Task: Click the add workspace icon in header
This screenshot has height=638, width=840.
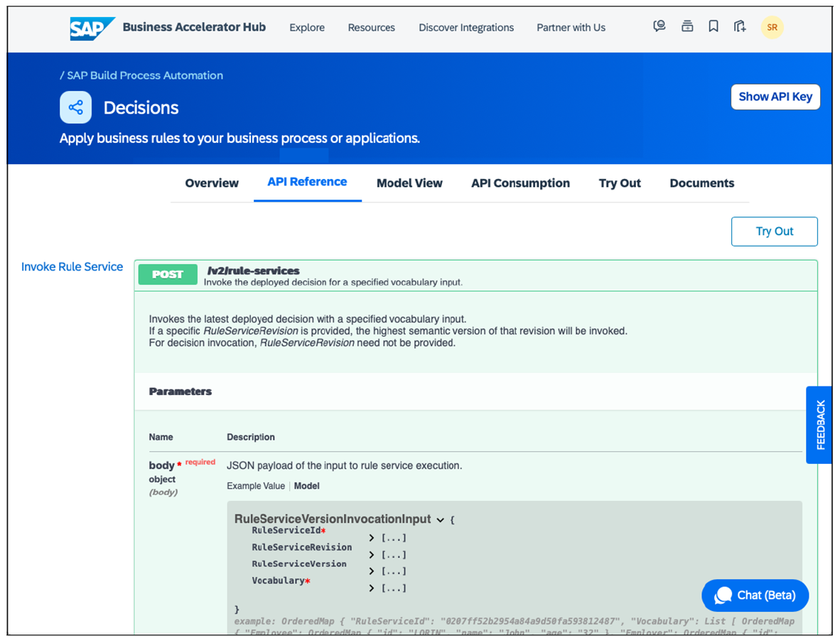Action: point(740,27)
